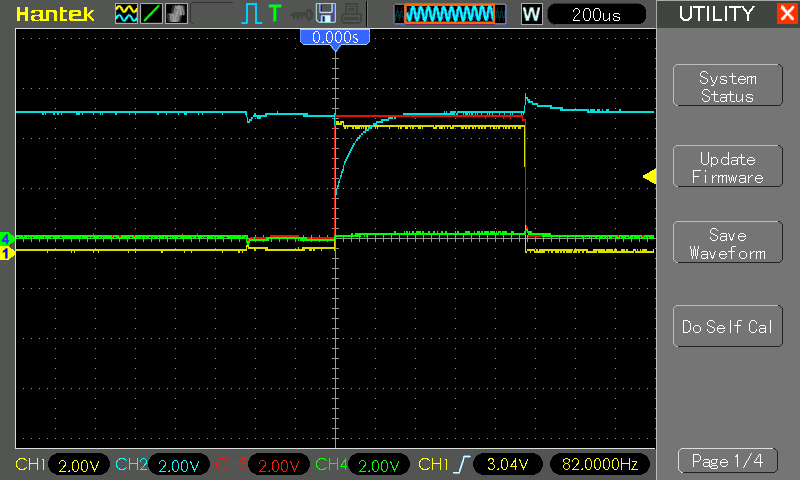Click the gray persistence waveform icon

(177, 14)
